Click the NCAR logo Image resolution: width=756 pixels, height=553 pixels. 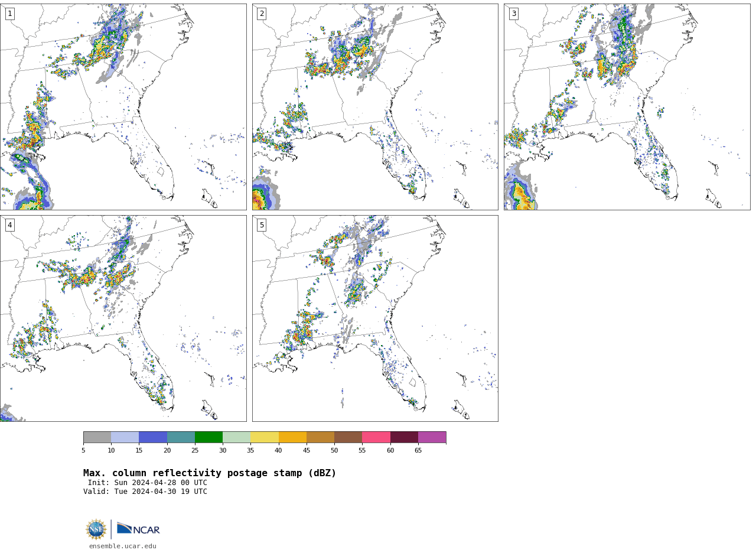pos(138,529)
